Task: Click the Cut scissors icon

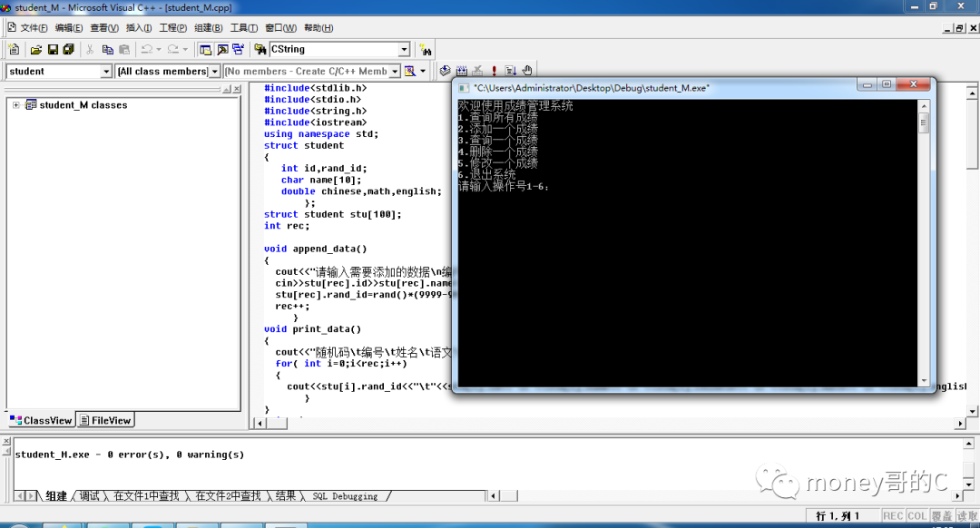Action: coord(90,49)
